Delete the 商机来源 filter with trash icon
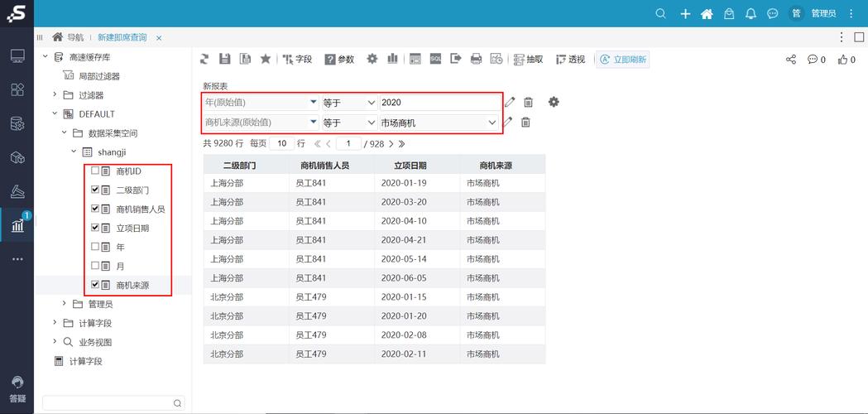 click(x=525, y=122)
